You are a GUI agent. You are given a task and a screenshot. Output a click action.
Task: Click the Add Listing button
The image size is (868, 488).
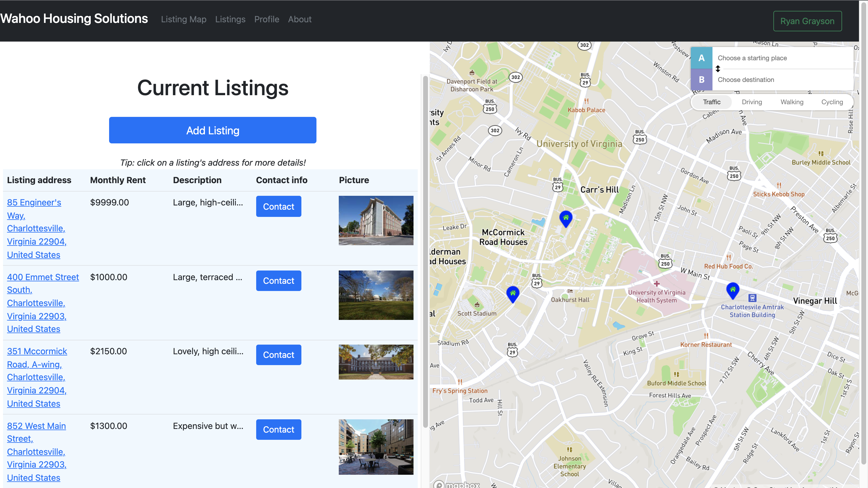[212, 130]
